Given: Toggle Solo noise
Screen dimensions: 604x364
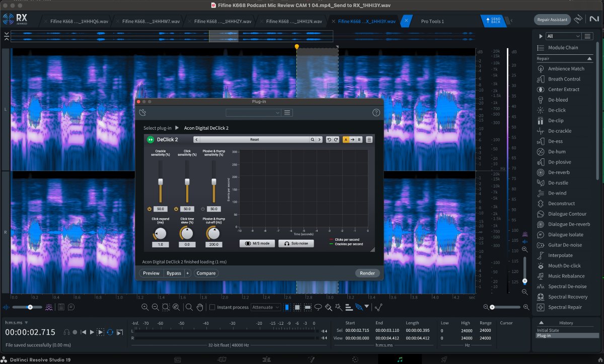Looking at the screenshot, I should pyautogui.click(x=296, y=243).
